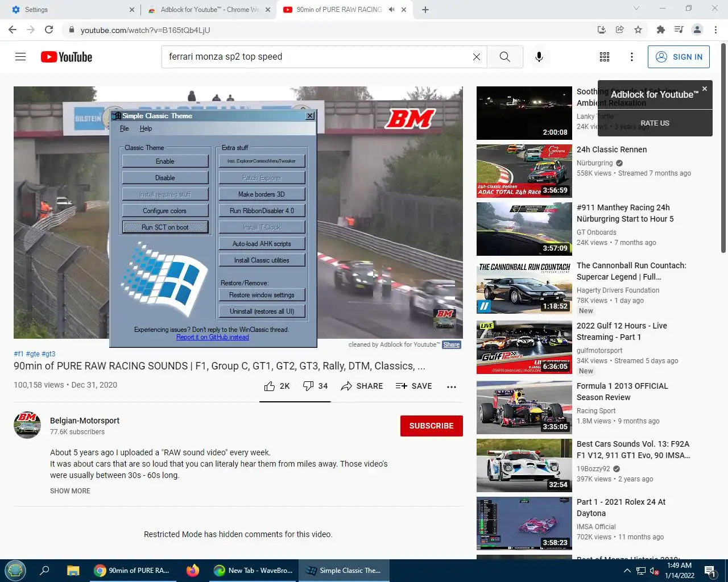This screenshot has width=728, height=582.
Task: Clear the search box with the X icon
Action: (x=477, y=57)
